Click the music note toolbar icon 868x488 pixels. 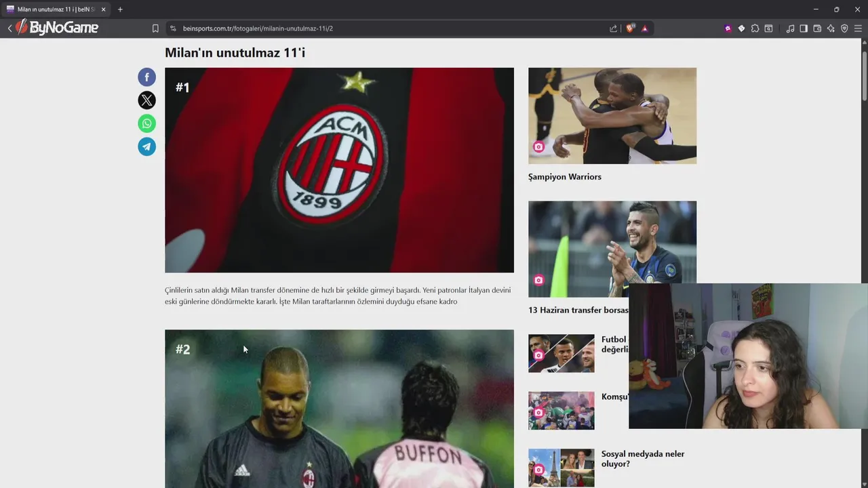tap(790, 28)
